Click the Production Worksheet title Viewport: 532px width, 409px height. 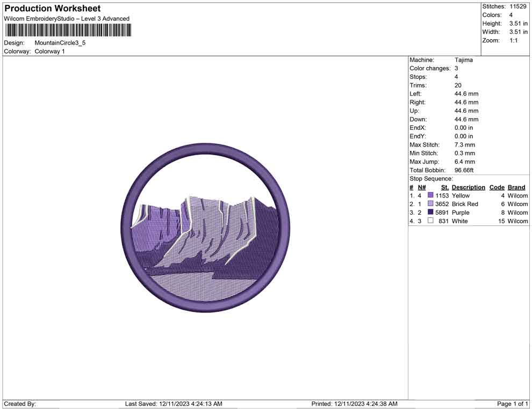[53, 9]
